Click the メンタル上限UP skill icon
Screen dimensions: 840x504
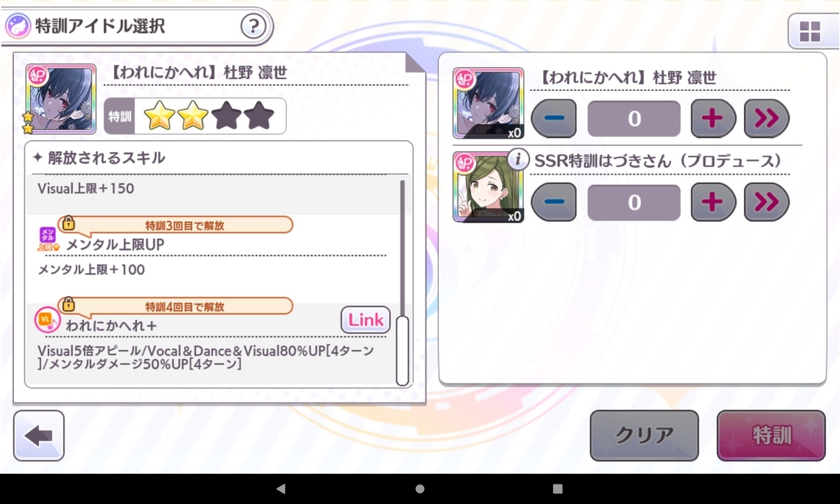pos(48,239)
